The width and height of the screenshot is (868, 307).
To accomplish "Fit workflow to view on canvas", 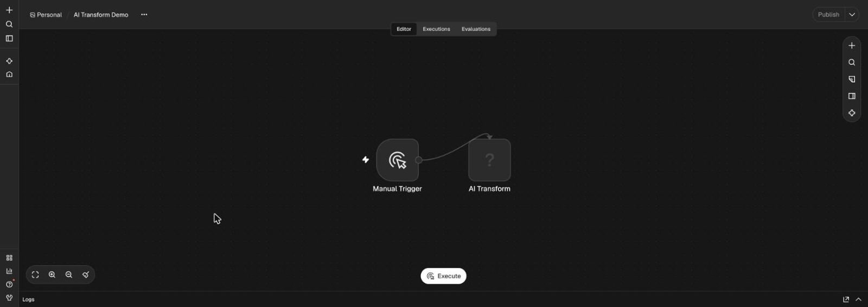I will tap(35, 275).
